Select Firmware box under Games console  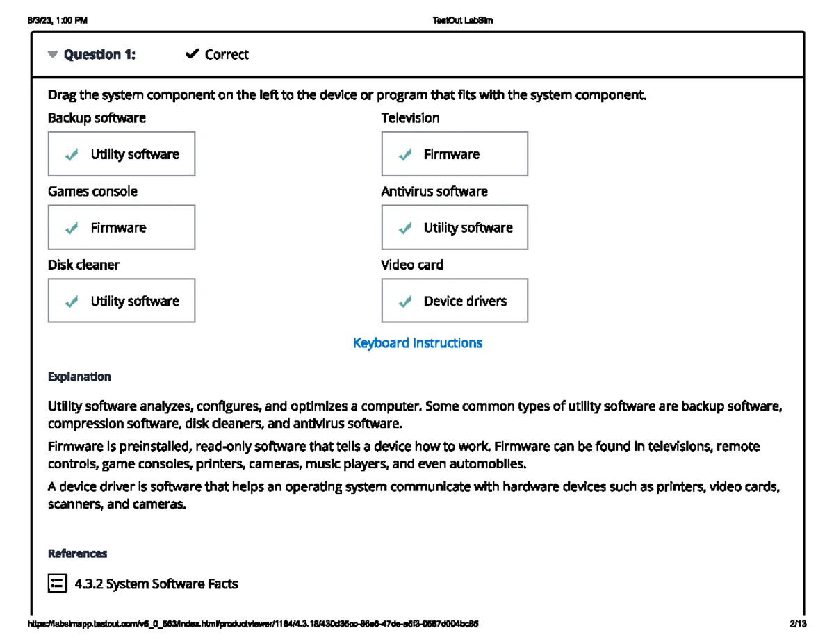(122, 227)
